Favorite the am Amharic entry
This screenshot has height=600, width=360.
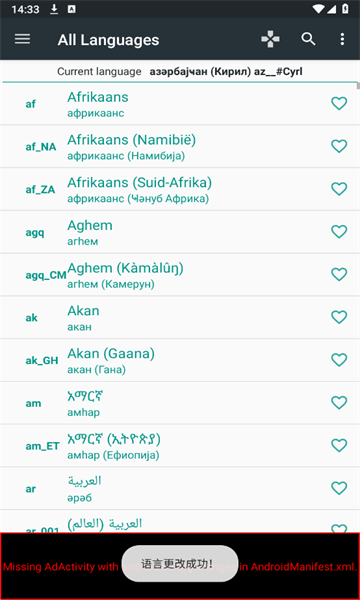(x=339, y=403)
